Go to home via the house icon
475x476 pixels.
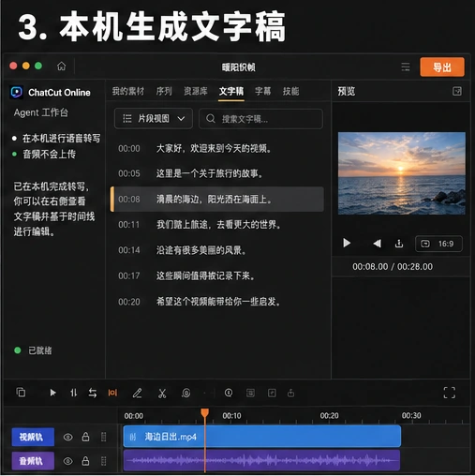(62, 67)
